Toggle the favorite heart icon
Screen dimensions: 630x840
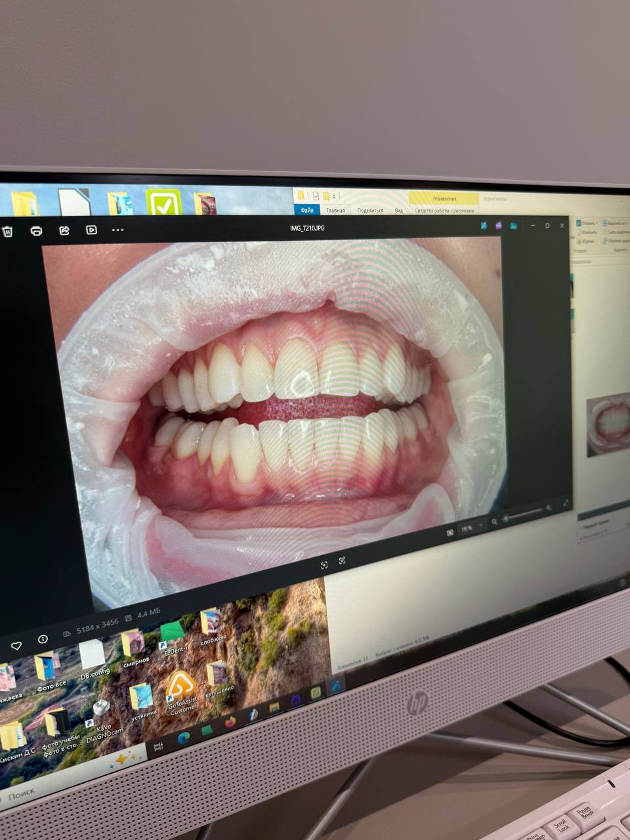tap(16, 646)
